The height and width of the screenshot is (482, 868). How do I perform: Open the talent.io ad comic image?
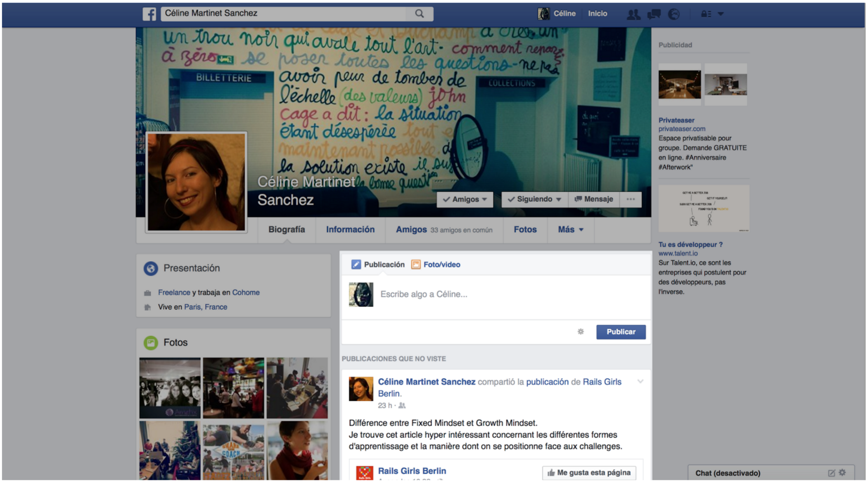coord(704,208)
